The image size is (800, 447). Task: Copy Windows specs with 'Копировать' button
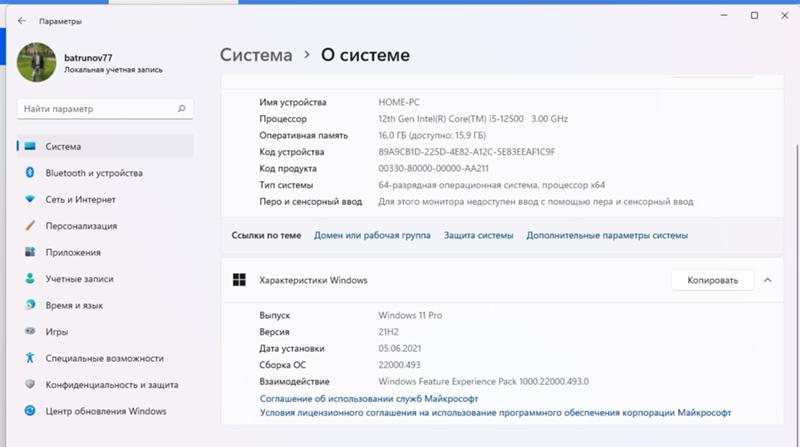713,280
